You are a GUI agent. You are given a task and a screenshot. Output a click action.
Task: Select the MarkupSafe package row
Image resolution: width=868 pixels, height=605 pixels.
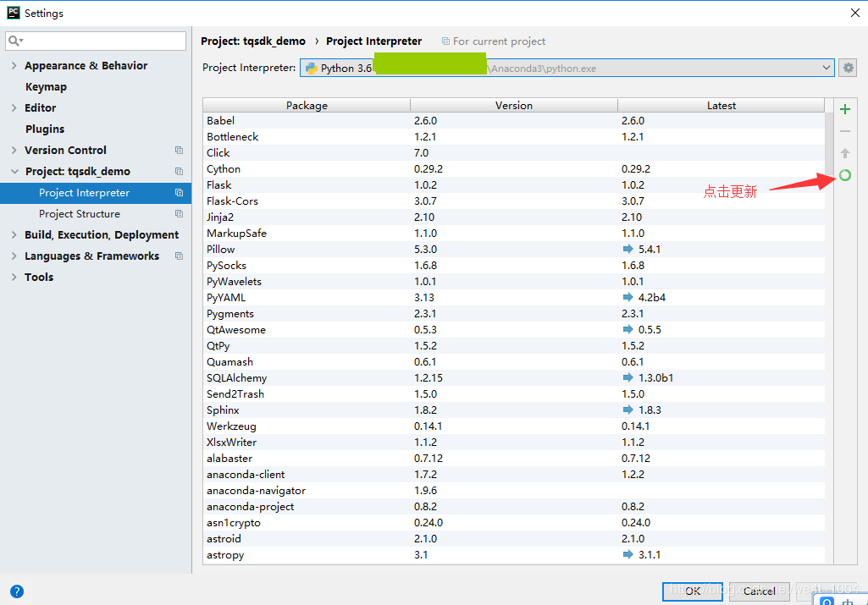[x=514, y=233]
